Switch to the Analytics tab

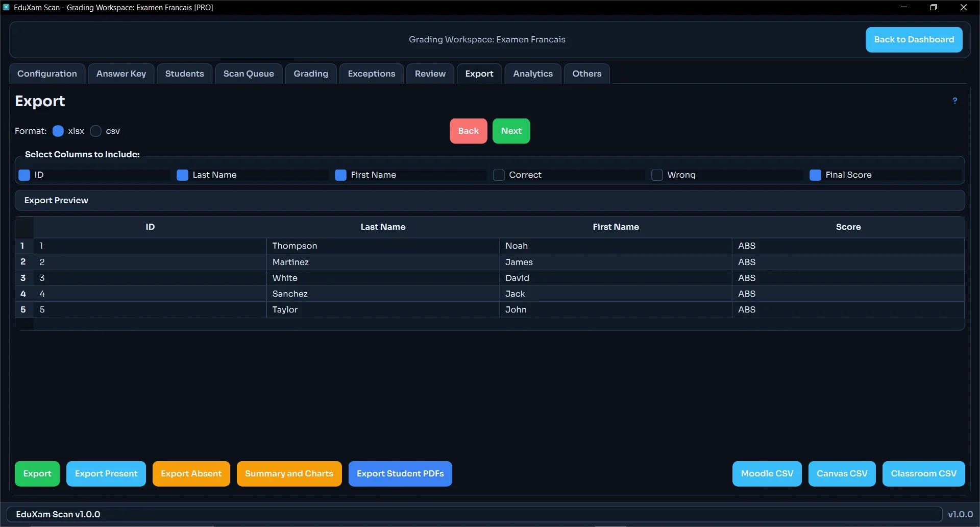tap(532, 74)
